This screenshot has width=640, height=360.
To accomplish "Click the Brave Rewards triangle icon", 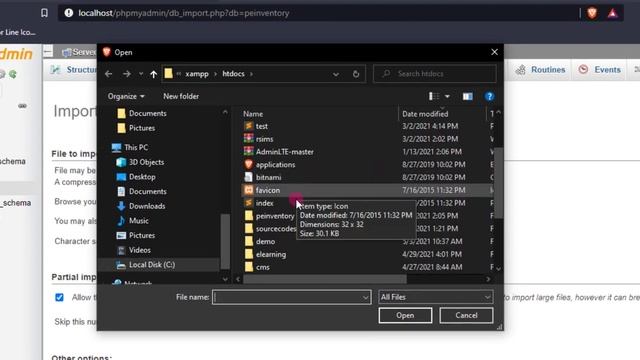I will point(613,13).
